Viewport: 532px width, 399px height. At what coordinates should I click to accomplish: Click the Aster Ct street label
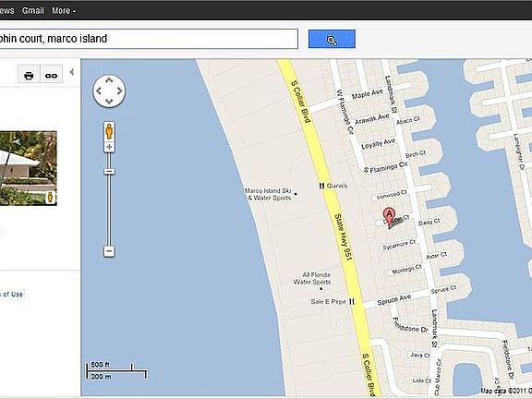click(437, 256)
